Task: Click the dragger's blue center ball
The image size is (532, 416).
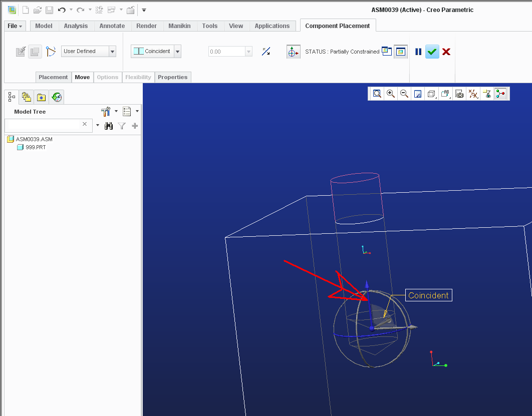Action: pyautogui.click(x=372, y=328)
